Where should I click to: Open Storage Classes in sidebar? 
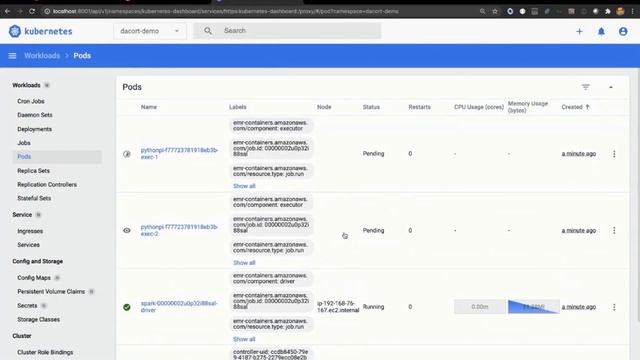(38, 319)
